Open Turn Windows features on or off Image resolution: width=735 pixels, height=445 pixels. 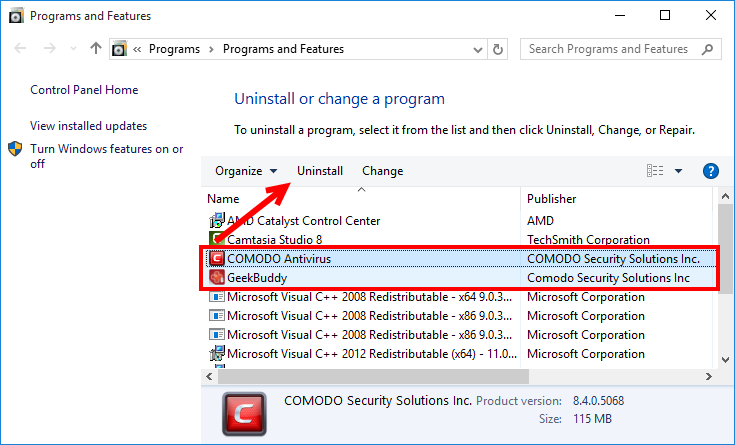pyautogui.click(x=106, y=156)
